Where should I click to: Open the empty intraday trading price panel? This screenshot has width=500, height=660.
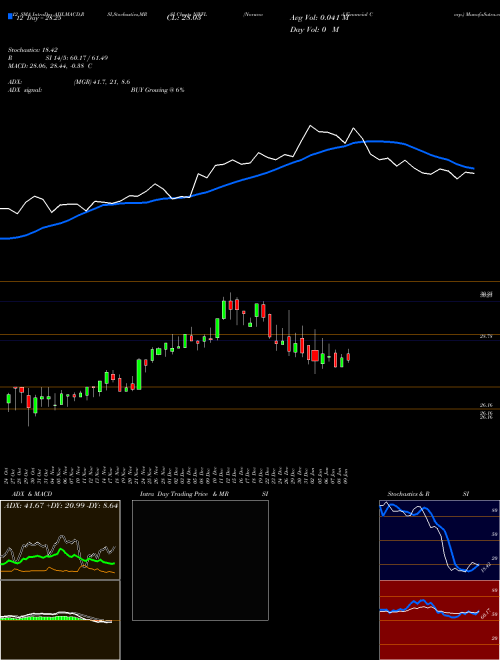pos(200,560)
